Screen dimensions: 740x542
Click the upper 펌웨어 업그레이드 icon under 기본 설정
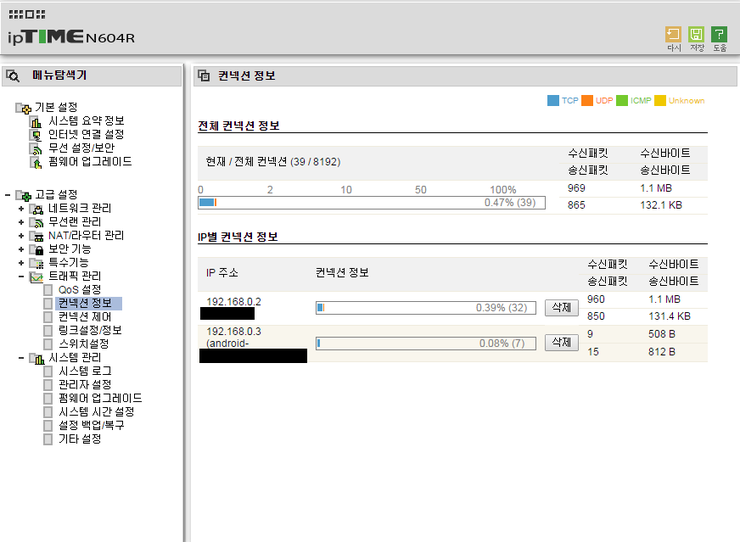[36, 163]
